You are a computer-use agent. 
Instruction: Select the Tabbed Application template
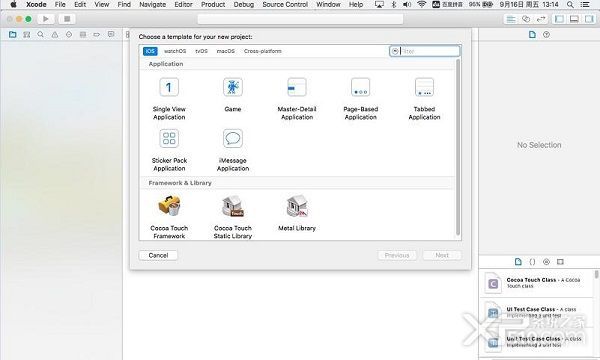coord(424,99)
